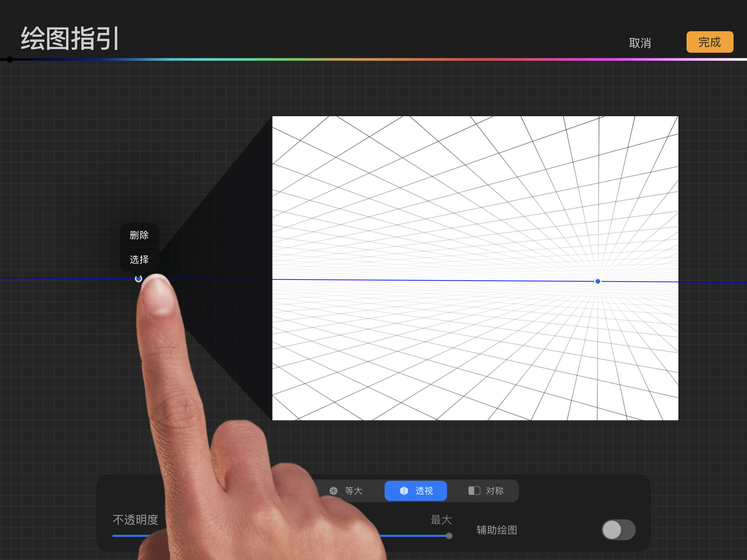Click the symmetry (对称) half-filled rectangle icon
Screen dimensions: 747x560
click(474, 491)
